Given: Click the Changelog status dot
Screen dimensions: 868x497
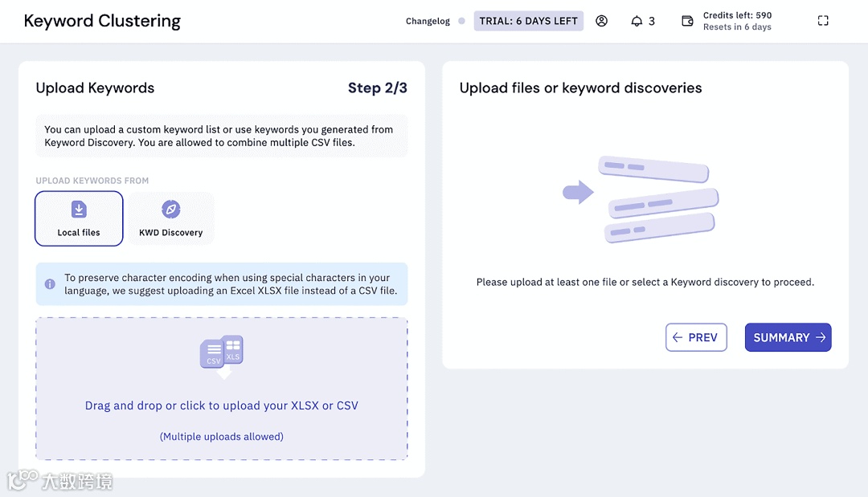Looking at the screenshot, I should (461, 21).
